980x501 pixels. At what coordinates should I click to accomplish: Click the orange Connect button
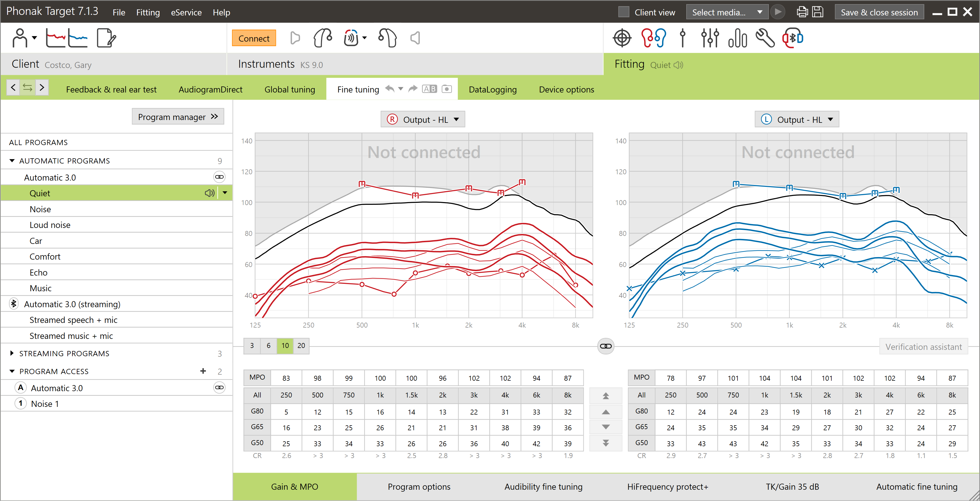254,38
